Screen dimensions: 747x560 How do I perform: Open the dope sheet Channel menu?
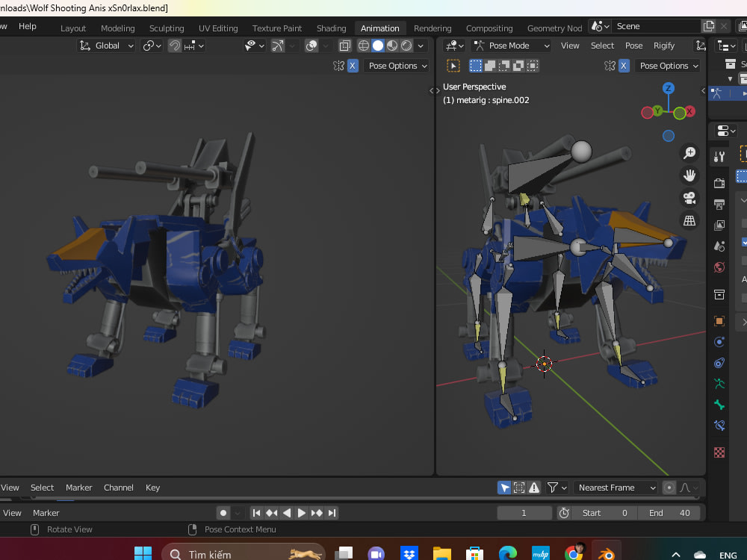(x=119, y=487)
